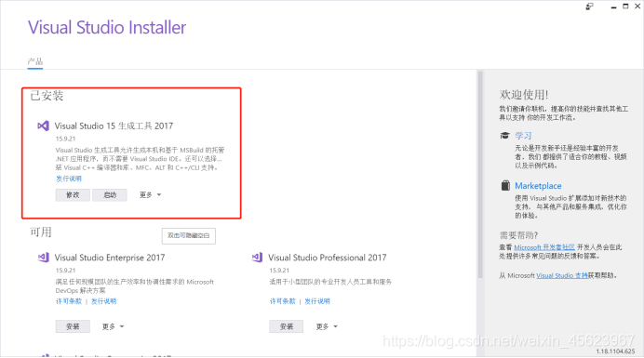
Task: Click the 欢迎使用! heading
Action: tap(524, 95)
